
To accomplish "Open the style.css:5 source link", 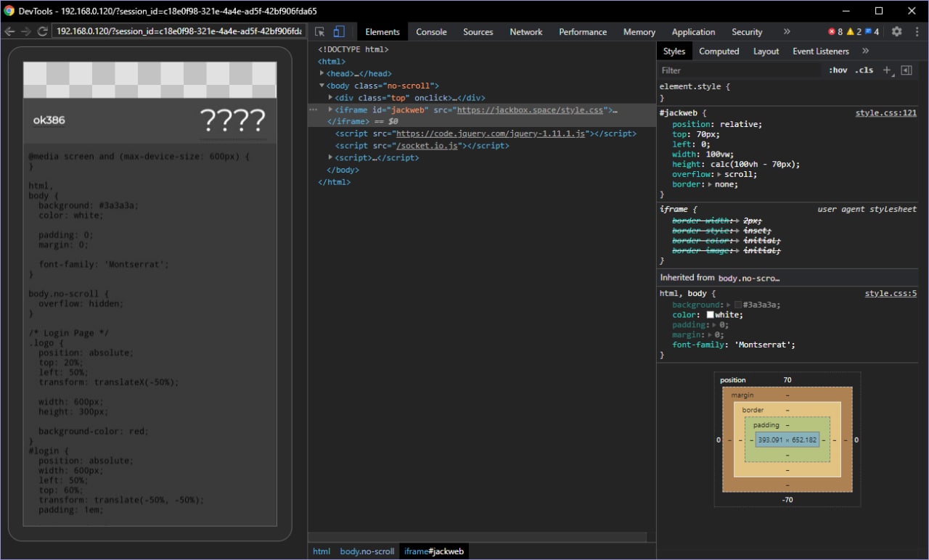I will pos(891,294).
